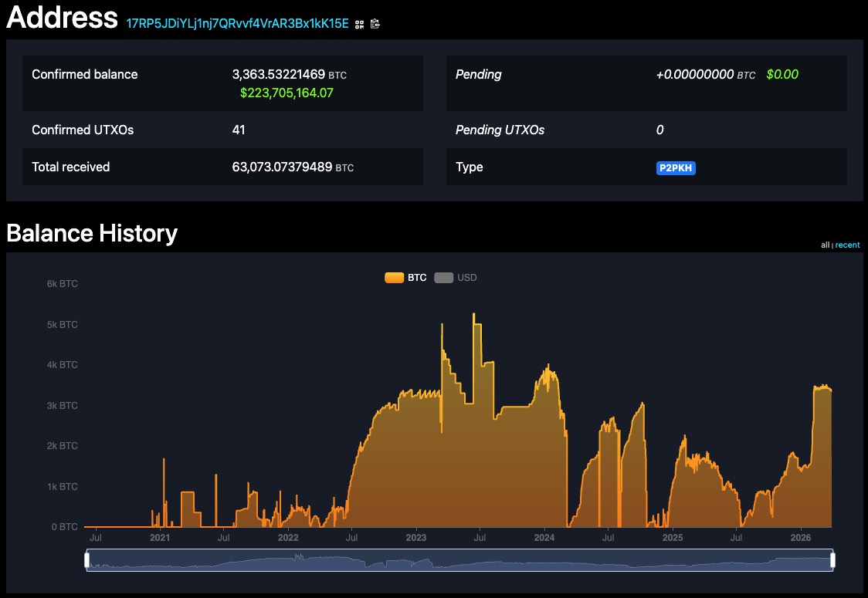Switch balance history to recent

coord(847,245)
